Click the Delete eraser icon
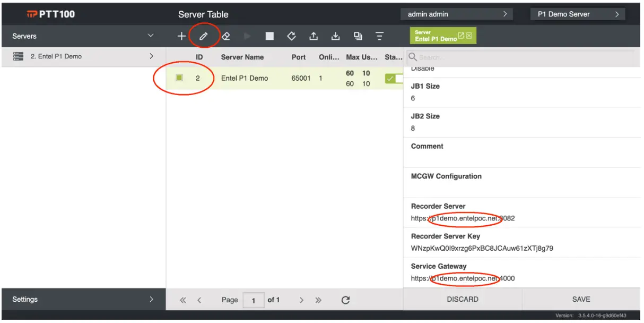The width and height of the screenshot is (644, 323). click(227, 36)
